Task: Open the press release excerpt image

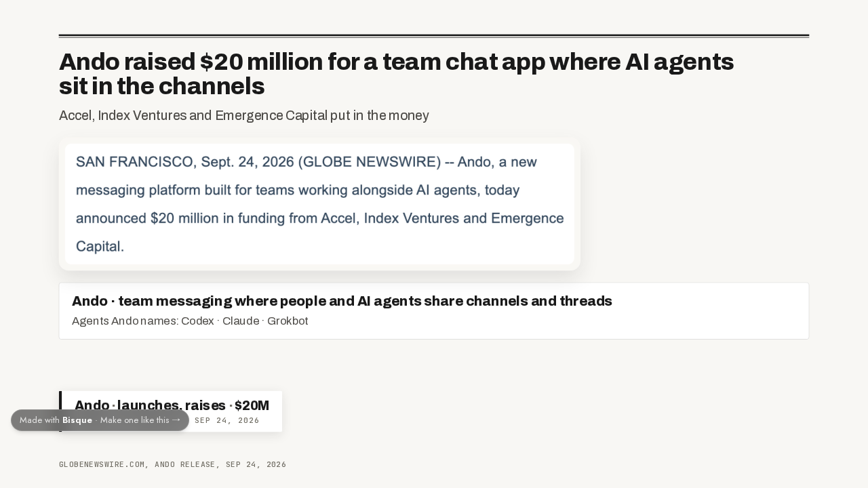Action: click(319, 204)
